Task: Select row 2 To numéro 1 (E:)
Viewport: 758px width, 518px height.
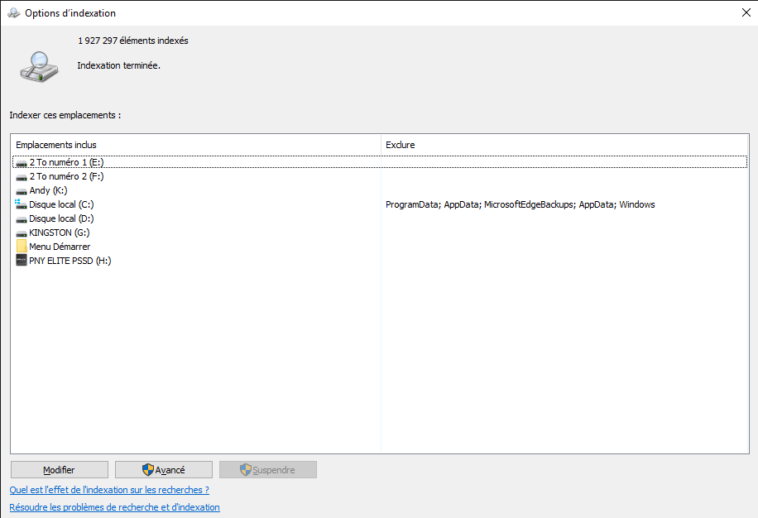Action: click(379, 162)
